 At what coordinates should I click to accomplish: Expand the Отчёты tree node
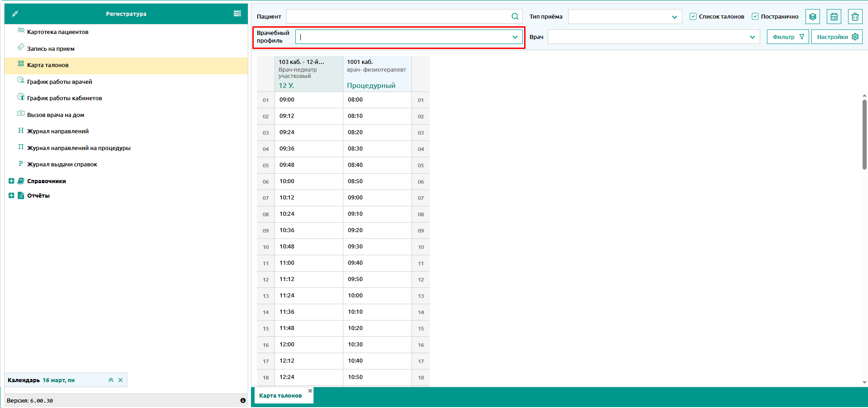point(11,195)
